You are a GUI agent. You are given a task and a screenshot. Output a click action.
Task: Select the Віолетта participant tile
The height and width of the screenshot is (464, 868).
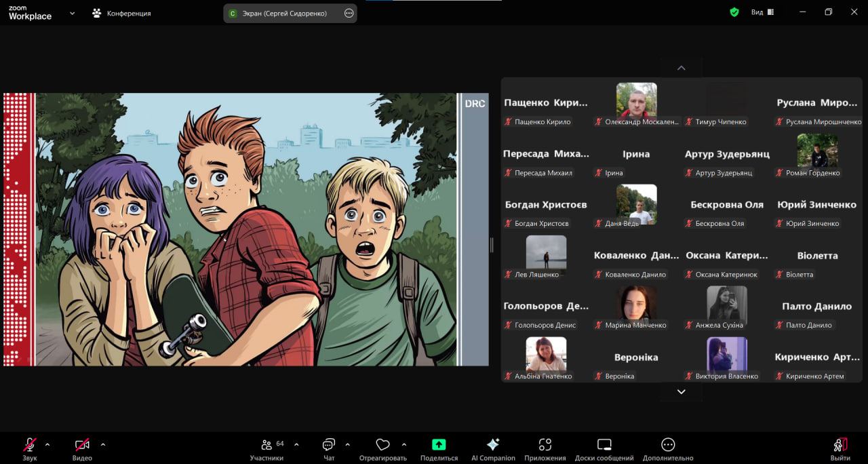pyautogui.click(x=817, y=256)
